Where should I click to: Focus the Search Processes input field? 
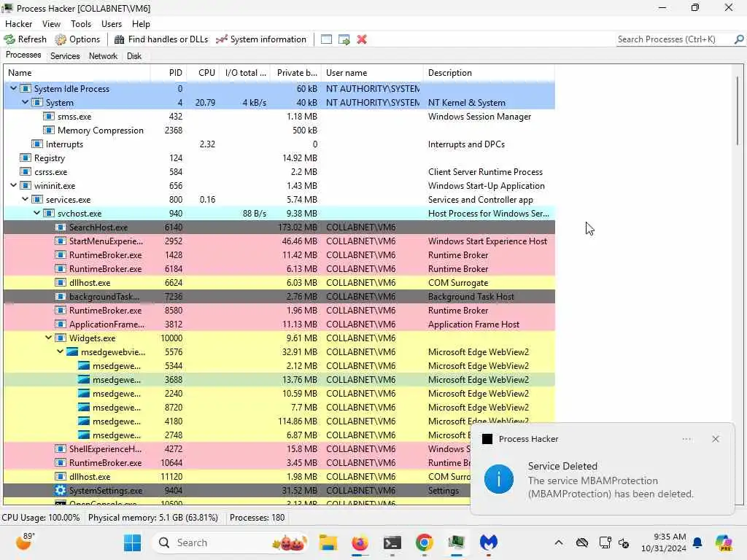coord(674,39)
